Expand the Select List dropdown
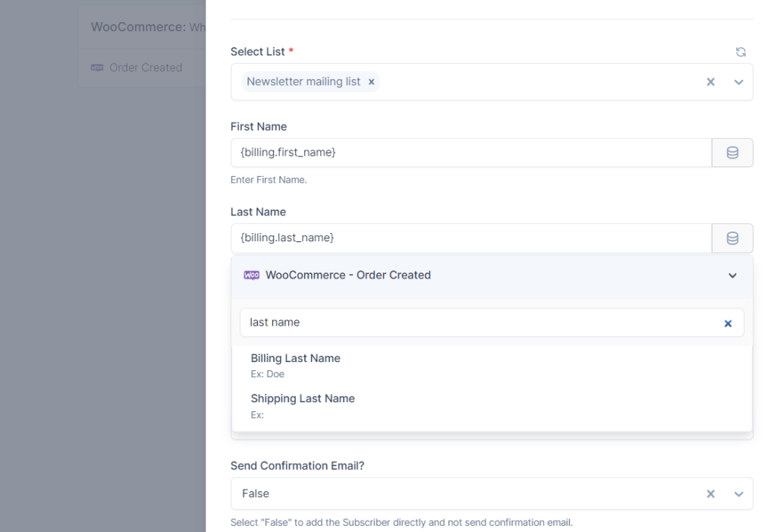777x532 pixels. 738,82
